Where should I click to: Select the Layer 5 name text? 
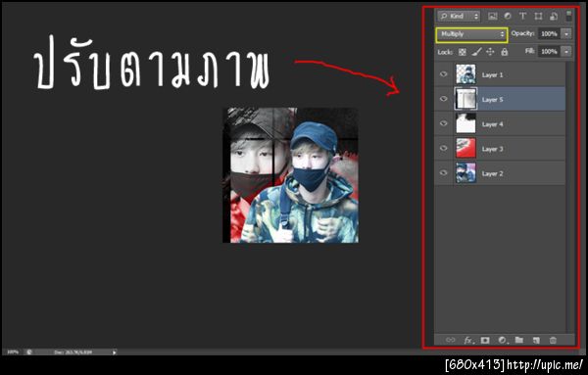[x=492, y=100]
